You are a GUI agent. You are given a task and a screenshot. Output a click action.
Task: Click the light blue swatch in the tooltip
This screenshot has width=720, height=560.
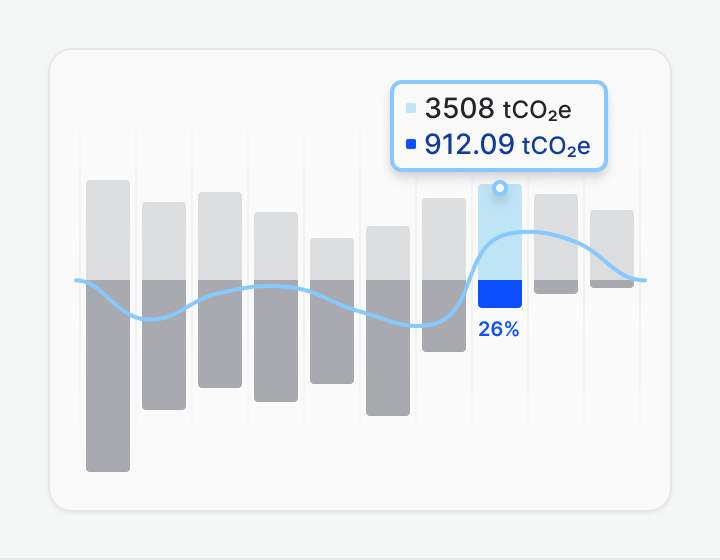[x=411, y=108]
